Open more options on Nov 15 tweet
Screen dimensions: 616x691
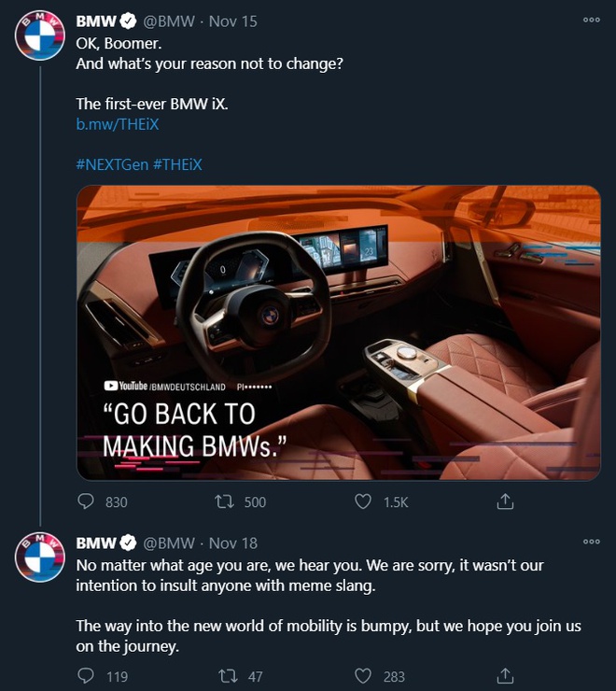pos(591,19)
